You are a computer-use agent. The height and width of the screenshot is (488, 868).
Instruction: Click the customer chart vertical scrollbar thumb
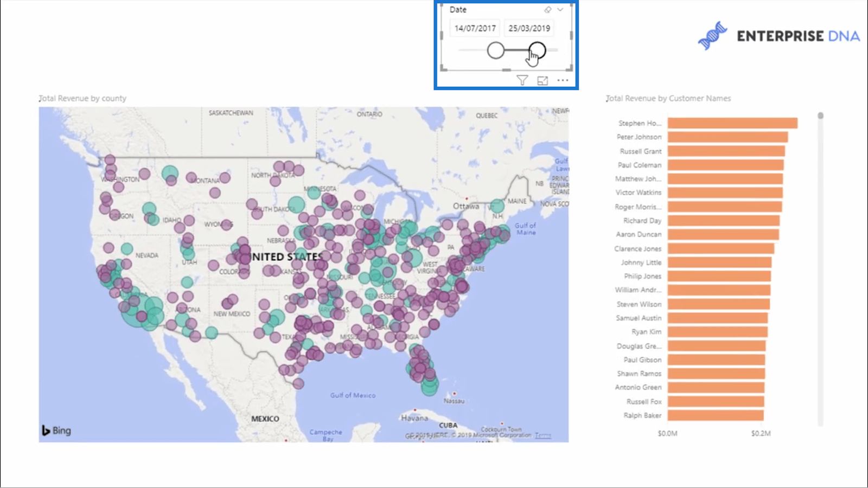pyautogui.click(x=820, y=115)
